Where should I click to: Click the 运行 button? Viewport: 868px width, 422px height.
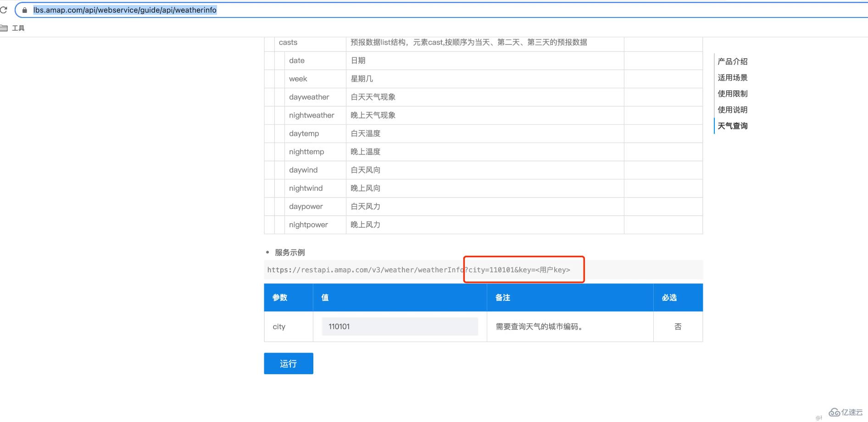(289, 364)
